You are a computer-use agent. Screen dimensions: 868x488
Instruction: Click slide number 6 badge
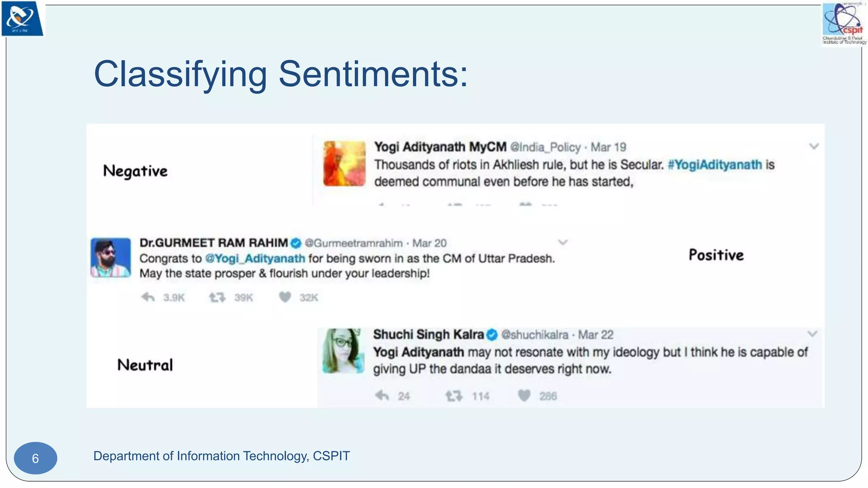tap(36, 458)
